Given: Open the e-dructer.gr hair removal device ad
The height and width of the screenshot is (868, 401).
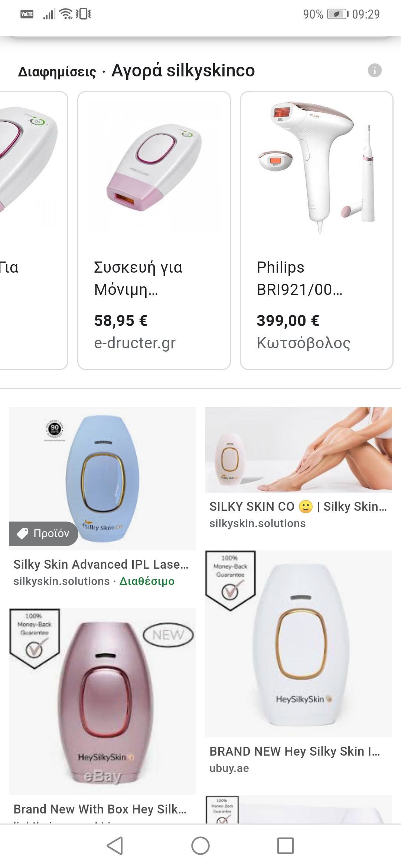Looking at the screenshot, I should coord(154,230).
